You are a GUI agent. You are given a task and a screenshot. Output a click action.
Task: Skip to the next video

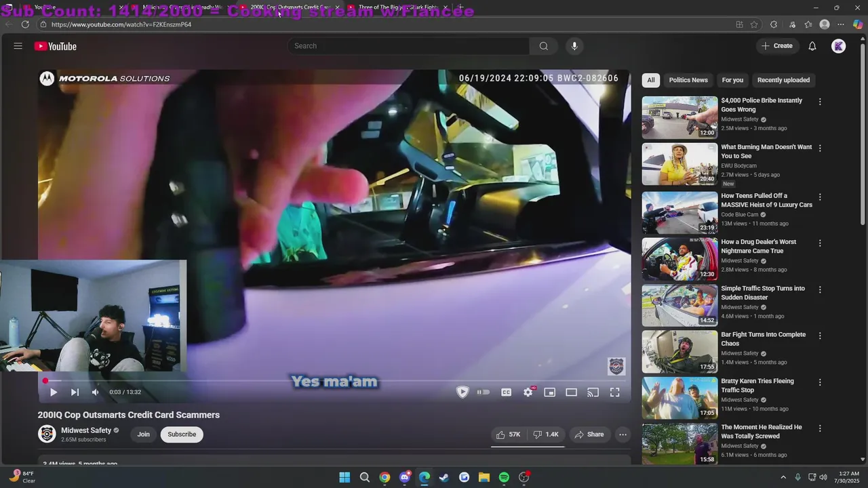(75, 392)
